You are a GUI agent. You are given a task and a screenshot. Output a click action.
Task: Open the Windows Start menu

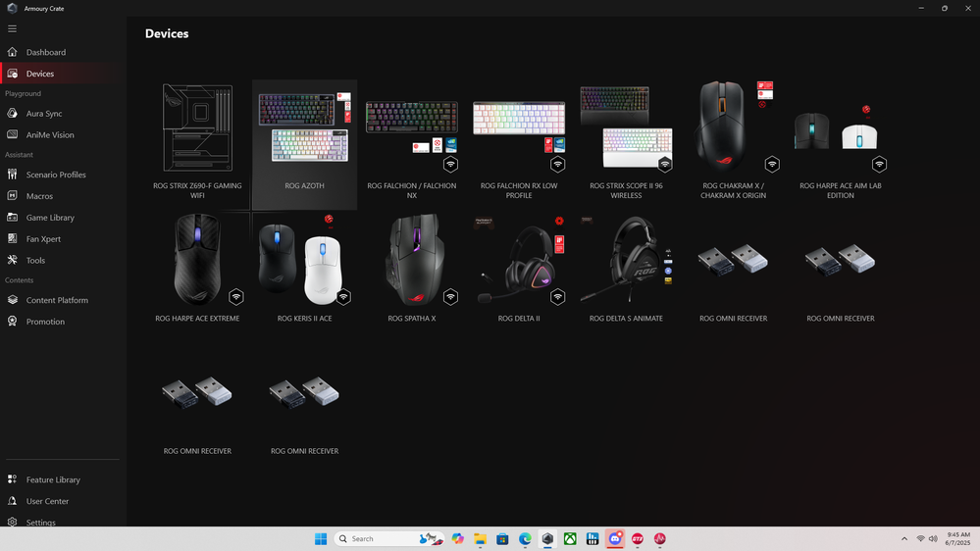coord(321,538)
